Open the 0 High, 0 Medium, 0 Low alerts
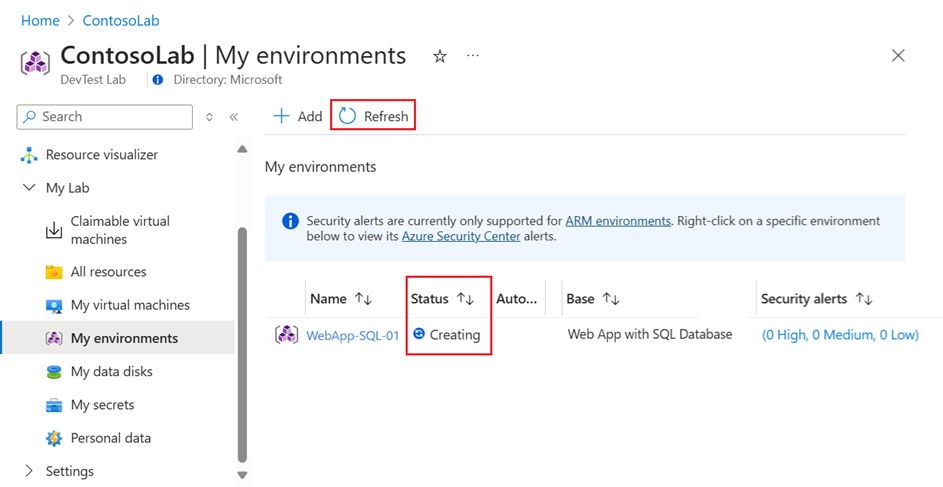The image size is (943, 487). (x=840, y=335)
